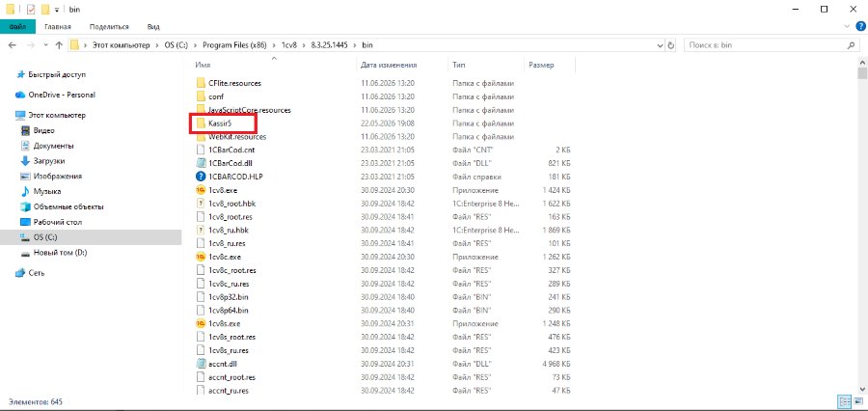Select Рабочий стол in the navigation pane
868x411 pixels.
click(58, 222)
